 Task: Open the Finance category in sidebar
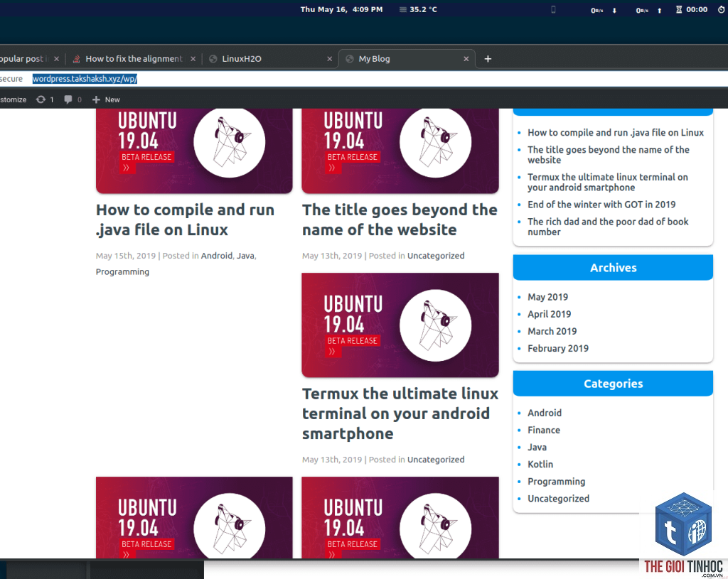[x=544, y=430]
